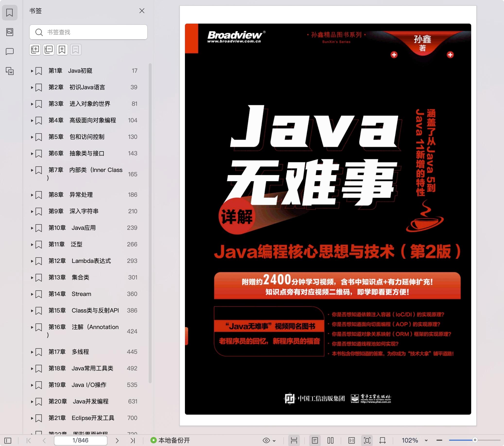Click the 1/846 page number field
The height and width of the screenshot is (446, 504).
81,441
